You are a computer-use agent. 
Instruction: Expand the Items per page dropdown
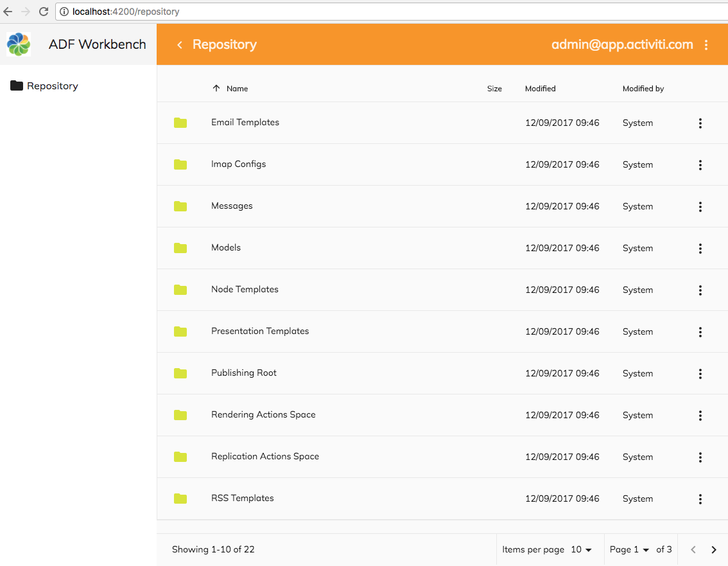pyautogui.click(x=581, y=550)
